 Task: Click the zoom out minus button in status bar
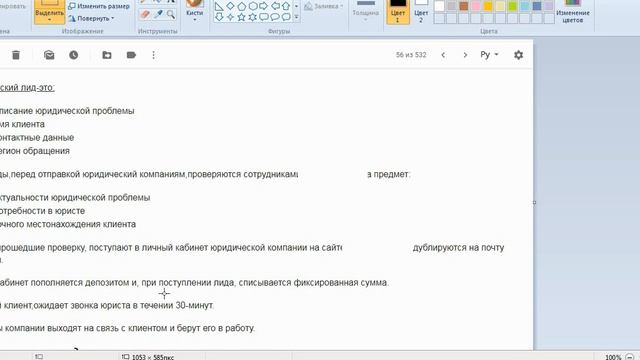pyautogui.click(x=630, y=357)
